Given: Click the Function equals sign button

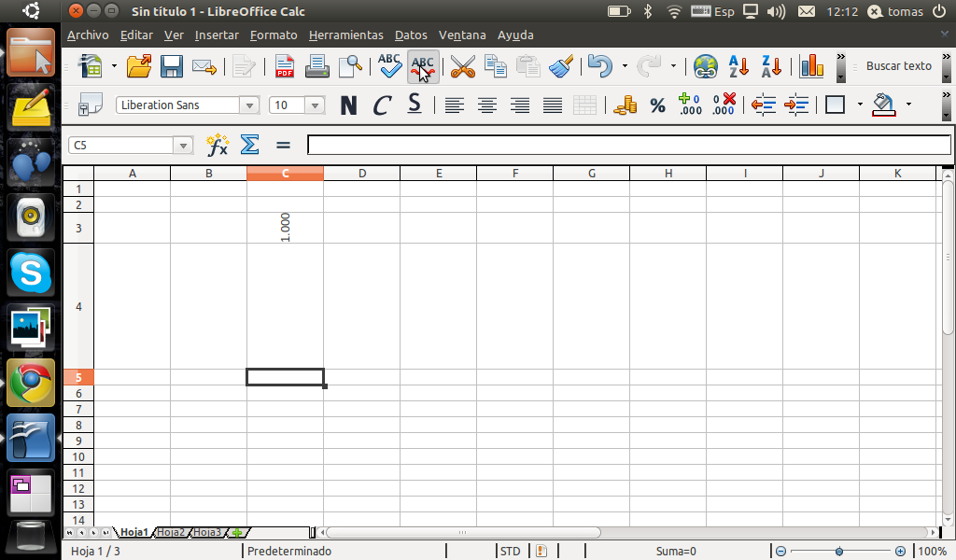Looking at the screenshot, I should click(283, 145).
